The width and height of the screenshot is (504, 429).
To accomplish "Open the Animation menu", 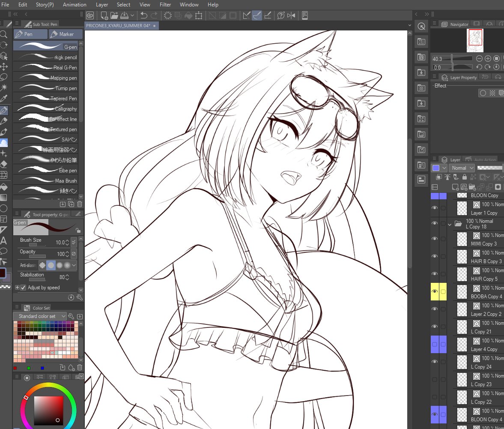I will pyautogui.click(x=74, y=5).
